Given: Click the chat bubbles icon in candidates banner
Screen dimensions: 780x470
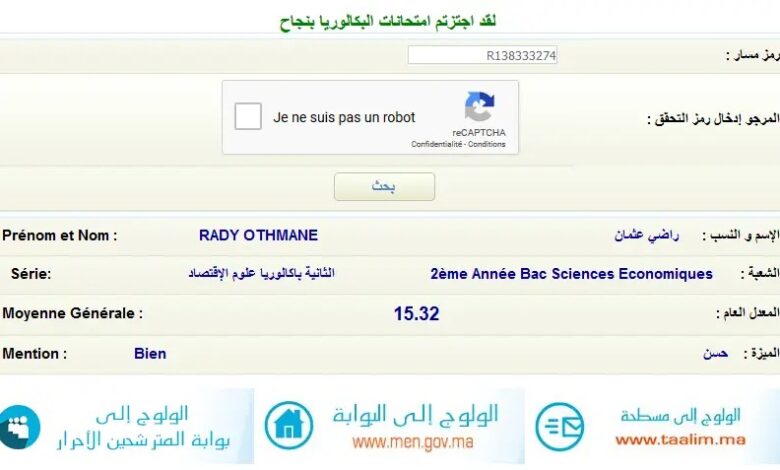Looking at the screenshot, I should pyautogui.click(x=18, y=427).
